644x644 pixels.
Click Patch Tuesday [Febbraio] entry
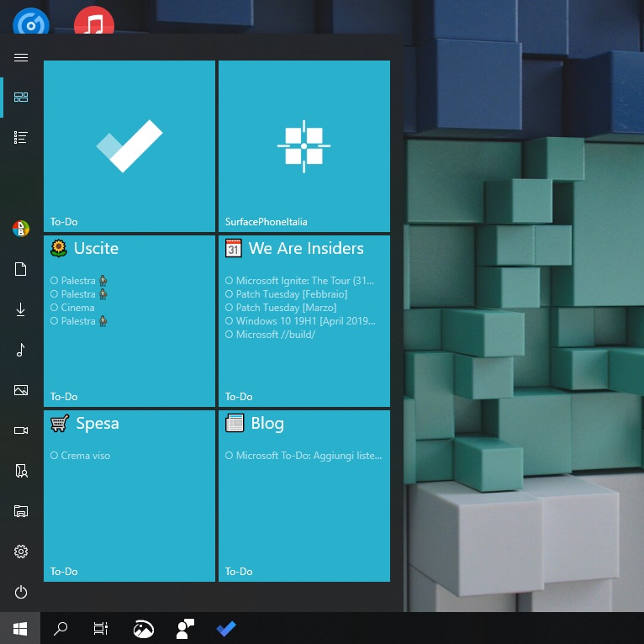coord(286,294)
